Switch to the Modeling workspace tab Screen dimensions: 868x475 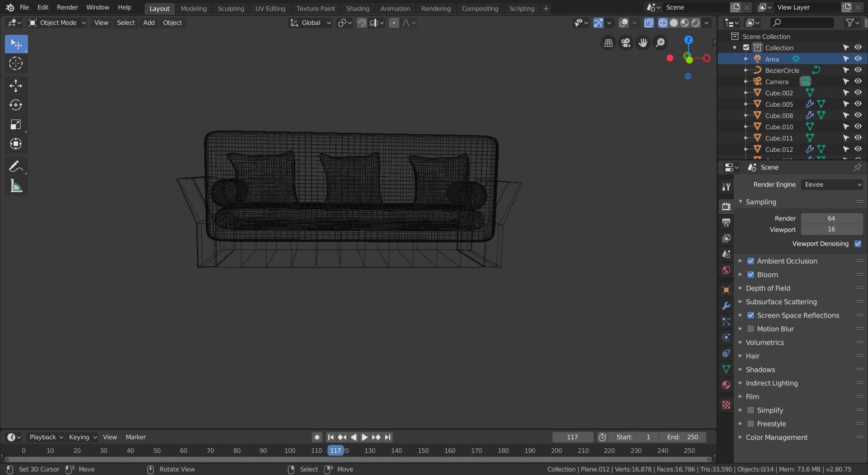tap(193, 8)
